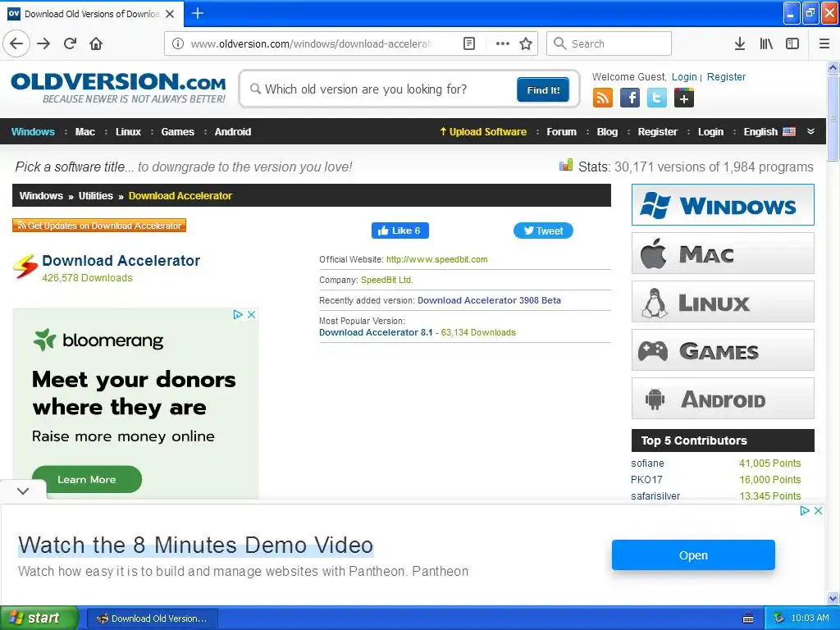The image size is (840, 630).
Task: Open the Blog menu item
Action: [x=607, y=132]
